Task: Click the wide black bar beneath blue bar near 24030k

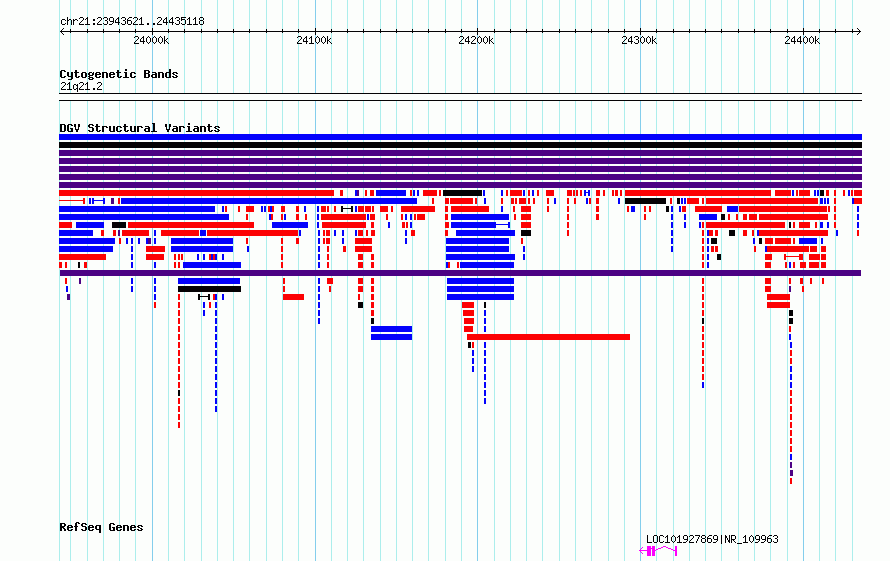Action: tap(209, 289)
